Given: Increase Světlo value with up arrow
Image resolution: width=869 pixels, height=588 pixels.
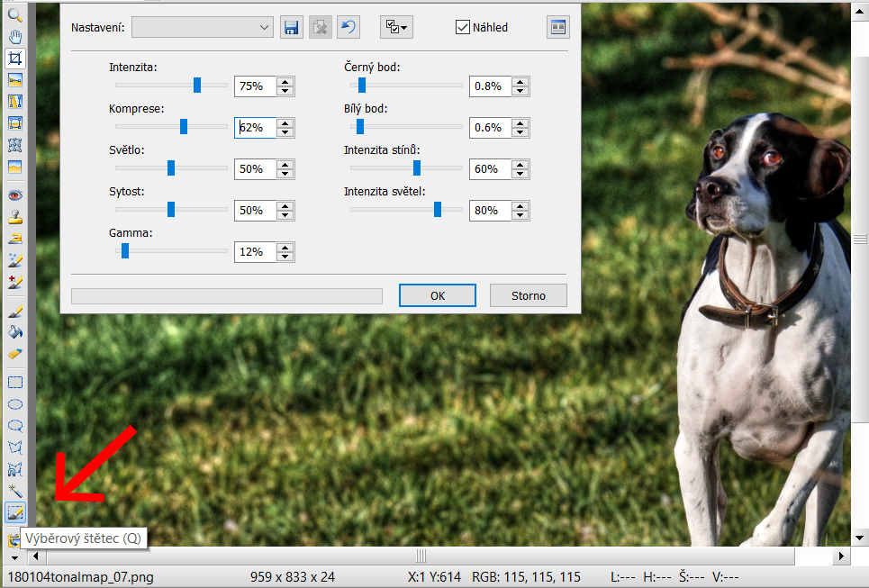Looking at the screenshot, I should 285,165.
